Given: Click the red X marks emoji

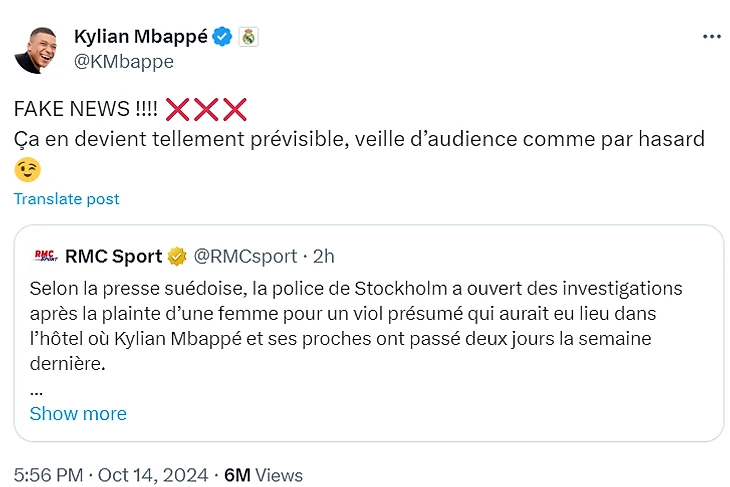Looking at the screenshot, I should [206, 110].
